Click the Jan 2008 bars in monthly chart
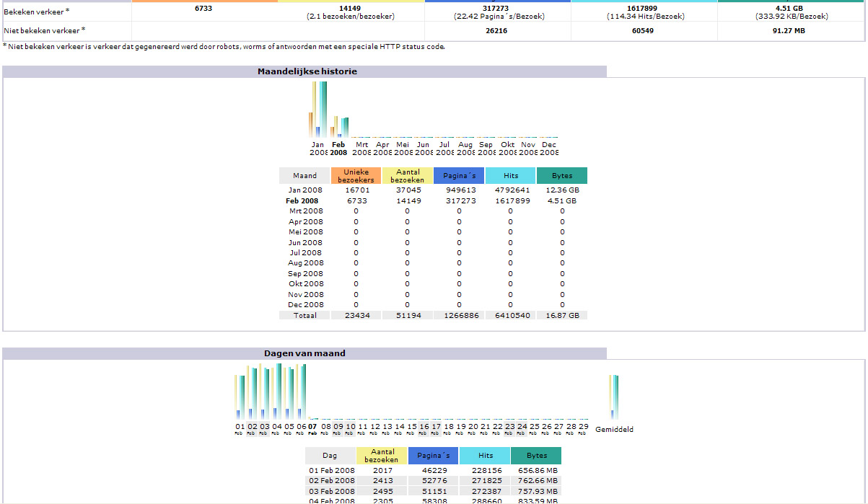Image resolution: width=868 pixels, height=504 pixels. click(318, 109)
